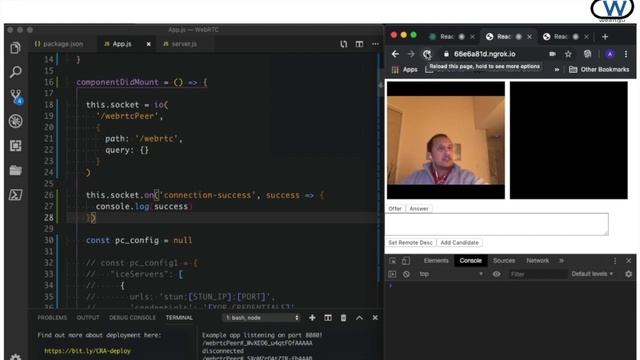Click the Offer button

(395, 209)
